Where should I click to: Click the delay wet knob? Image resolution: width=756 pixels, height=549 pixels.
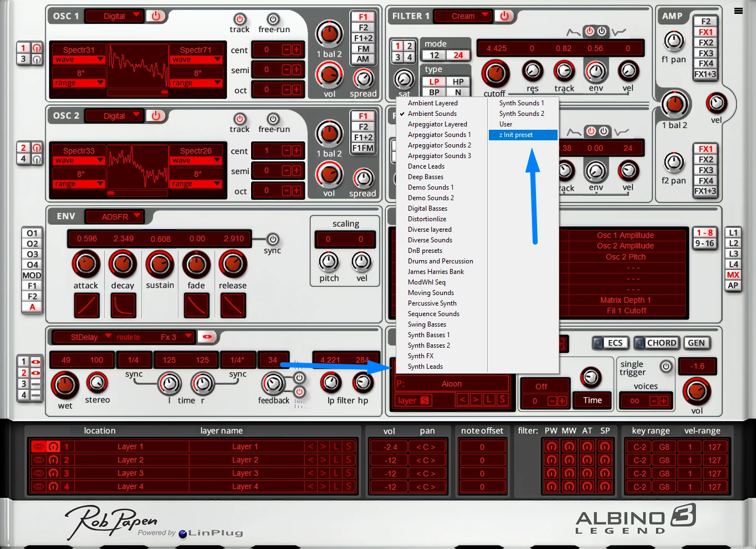65,385
